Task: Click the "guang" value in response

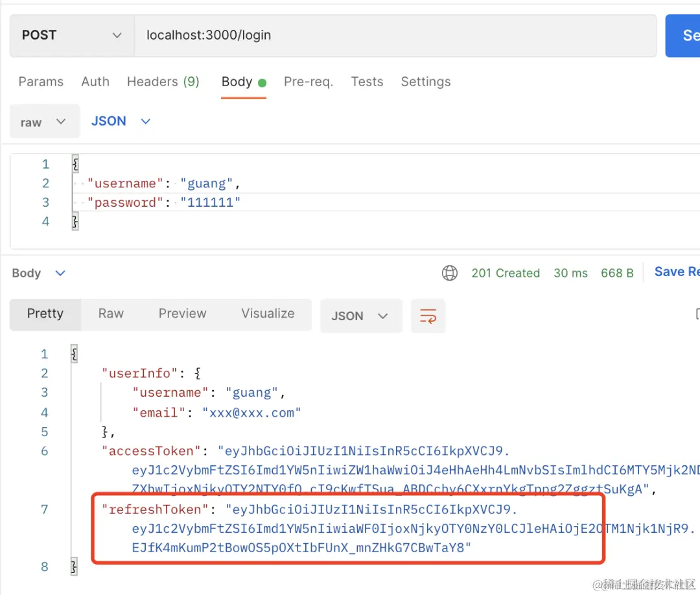Action: (x=251, y=393)
